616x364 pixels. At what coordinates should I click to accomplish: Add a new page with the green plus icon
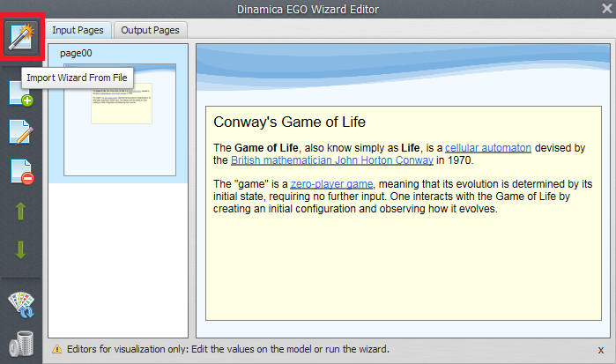(x=20, y=93)
